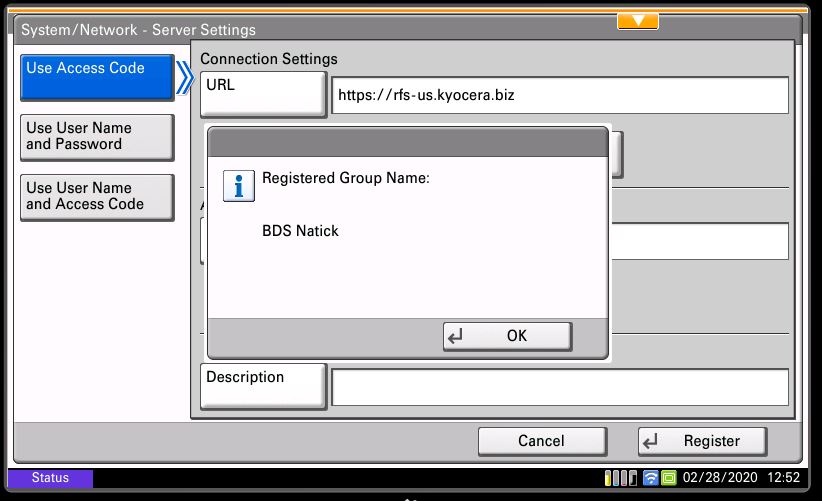The height and width of the screenshot is (501, 822).
Task: Click the Wi-Fi status icon
Action: click(x=651, y=478)
